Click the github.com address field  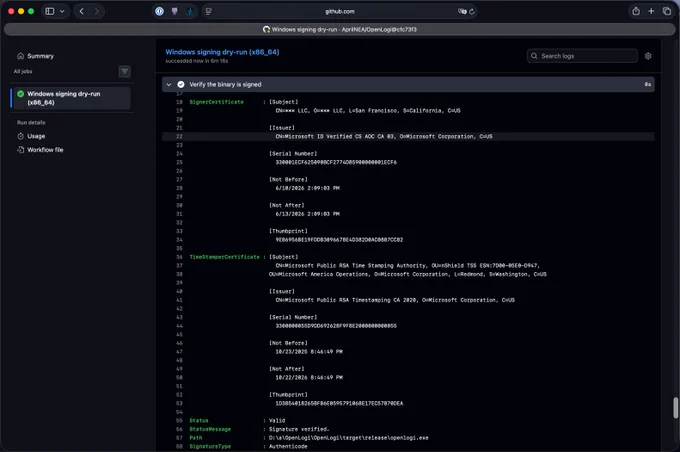(340, 11)
